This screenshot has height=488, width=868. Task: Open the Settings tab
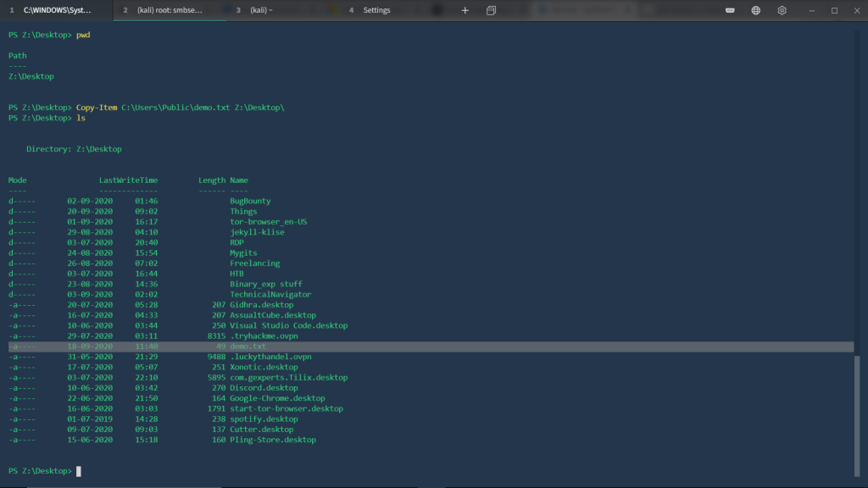pos(395,10)
